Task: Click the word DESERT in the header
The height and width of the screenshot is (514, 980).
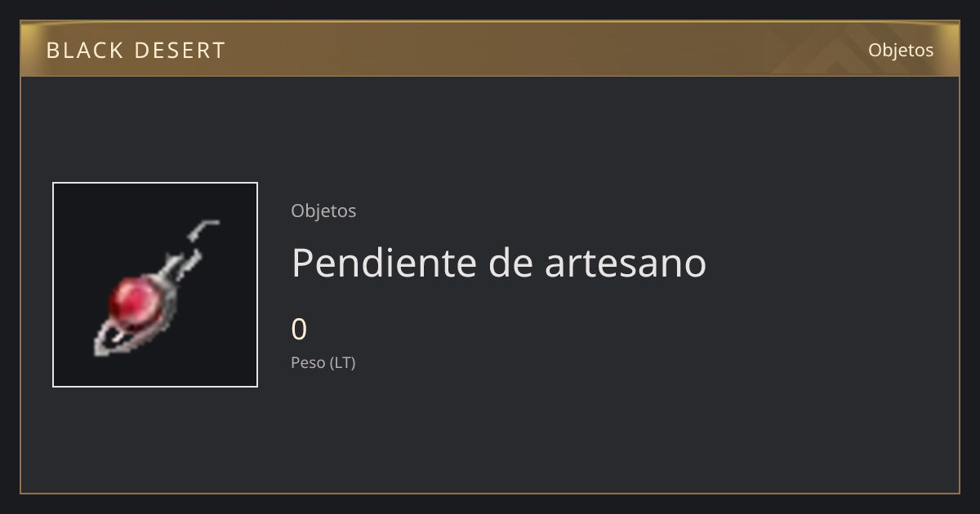Action: pyautogui.click(x=180, y=51)
